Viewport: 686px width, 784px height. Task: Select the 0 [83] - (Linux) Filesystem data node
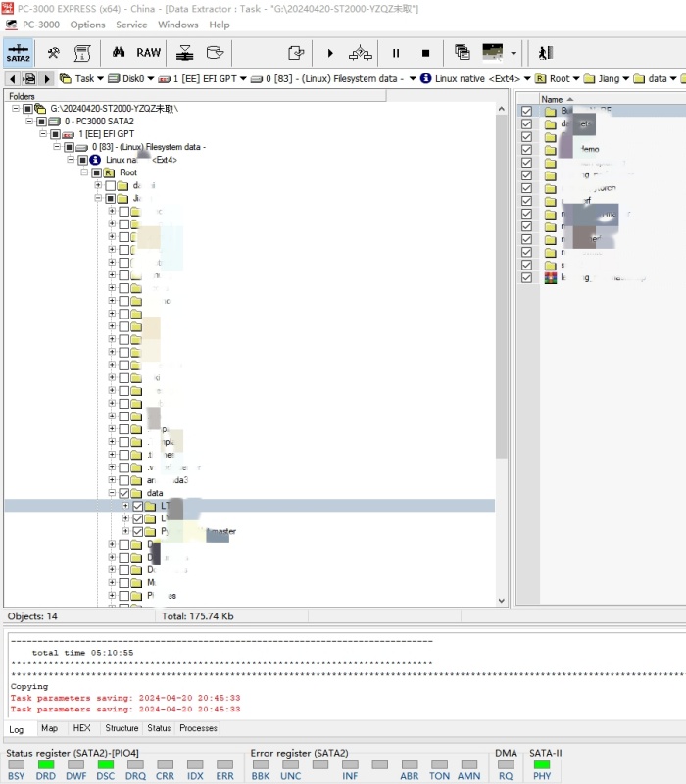coord(149,147)
